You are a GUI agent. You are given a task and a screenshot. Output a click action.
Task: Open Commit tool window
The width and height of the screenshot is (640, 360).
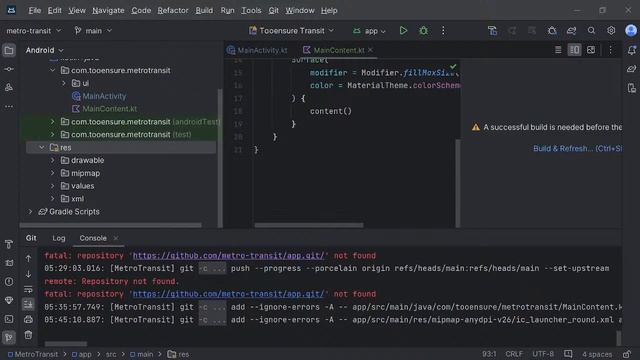9,69
